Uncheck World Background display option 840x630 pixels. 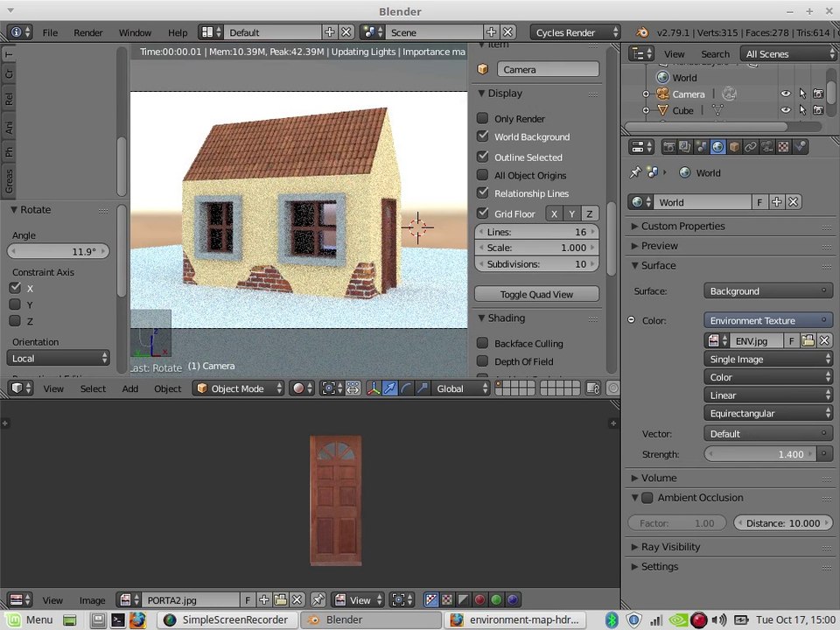tap(483, 136)
